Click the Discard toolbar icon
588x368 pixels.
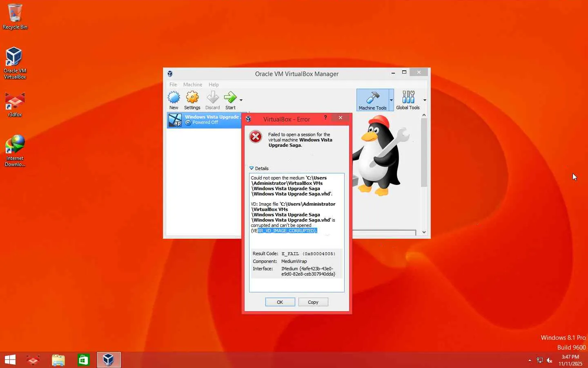[x=212, y=100]
